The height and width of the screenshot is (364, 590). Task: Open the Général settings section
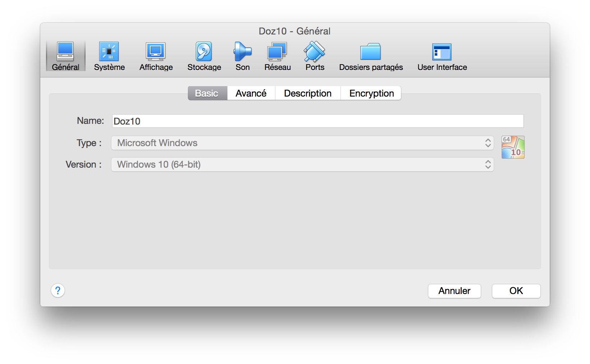pyautogui.click(x=65, y=56)
